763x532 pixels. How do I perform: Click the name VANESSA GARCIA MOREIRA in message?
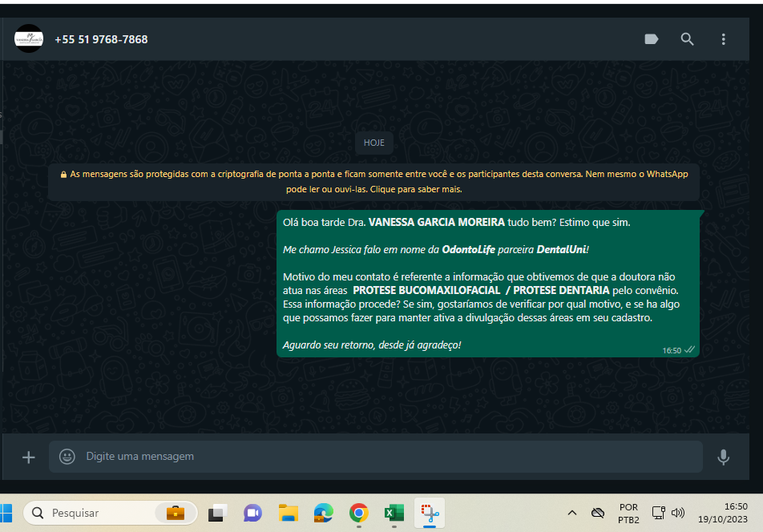pos(437,222)
